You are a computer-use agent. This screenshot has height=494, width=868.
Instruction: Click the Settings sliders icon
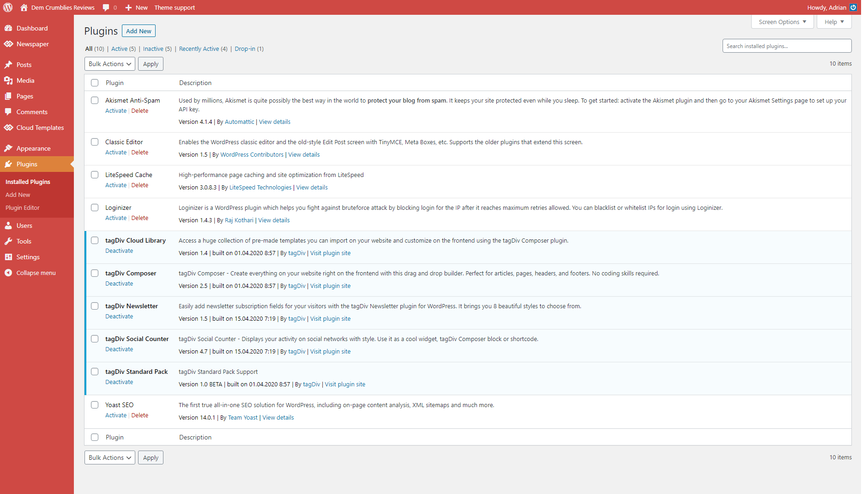pyautogui.click(x=8, y=257)
